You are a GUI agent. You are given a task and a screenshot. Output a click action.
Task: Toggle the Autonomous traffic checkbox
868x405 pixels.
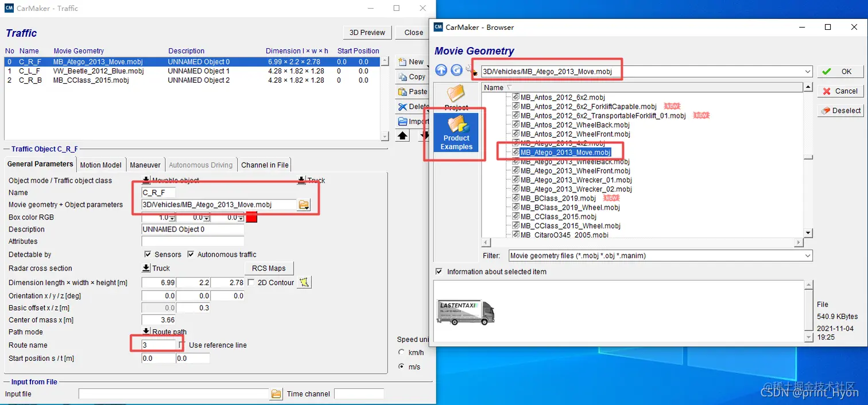191,254
